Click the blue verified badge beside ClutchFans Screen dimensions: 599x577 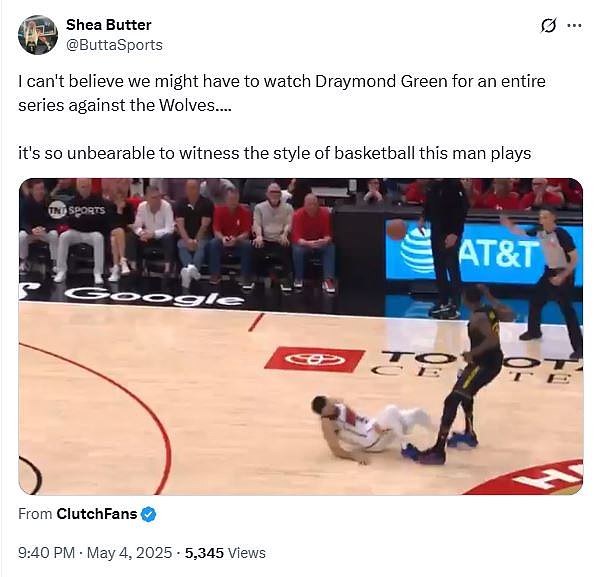tap(148, 514)
